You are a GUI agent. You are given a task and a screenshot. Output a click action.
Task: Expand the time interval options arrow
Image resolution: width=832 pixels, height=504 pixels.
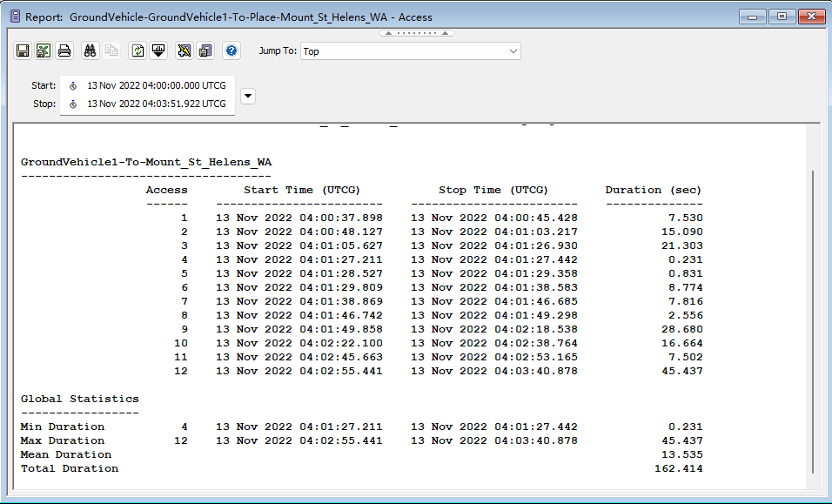(248, 96)
